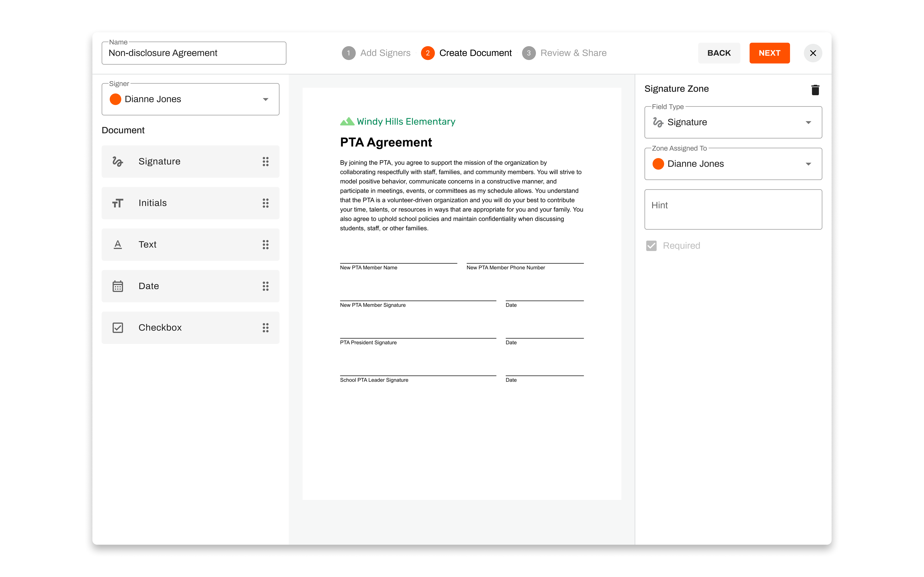Select the Text field icon
This screenshot has height=577, width=924.
point(118,244)
